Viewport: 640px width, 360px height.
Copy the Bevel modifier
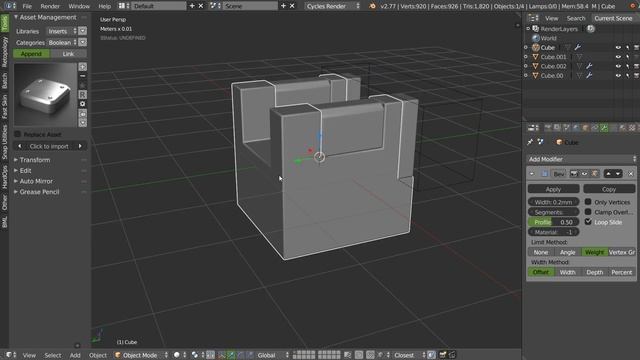pos(609,189)
